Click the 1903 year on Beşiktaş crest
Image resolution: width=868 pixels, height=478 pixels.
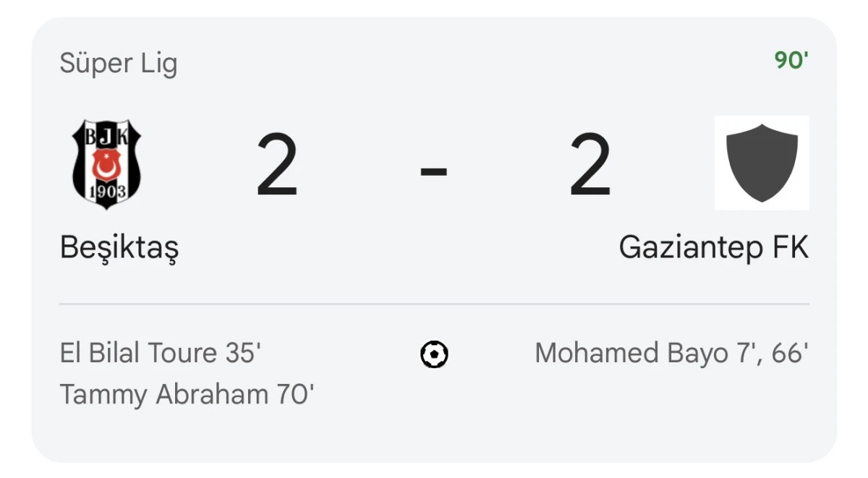pyautogui.click(x=107, y=191)
